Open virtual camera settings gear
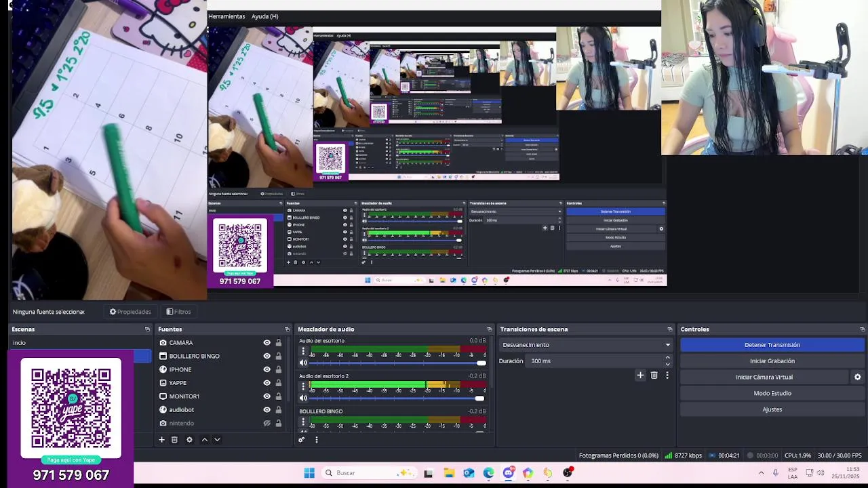The width and height of the screenshot is (868, 488). [857, 377]
